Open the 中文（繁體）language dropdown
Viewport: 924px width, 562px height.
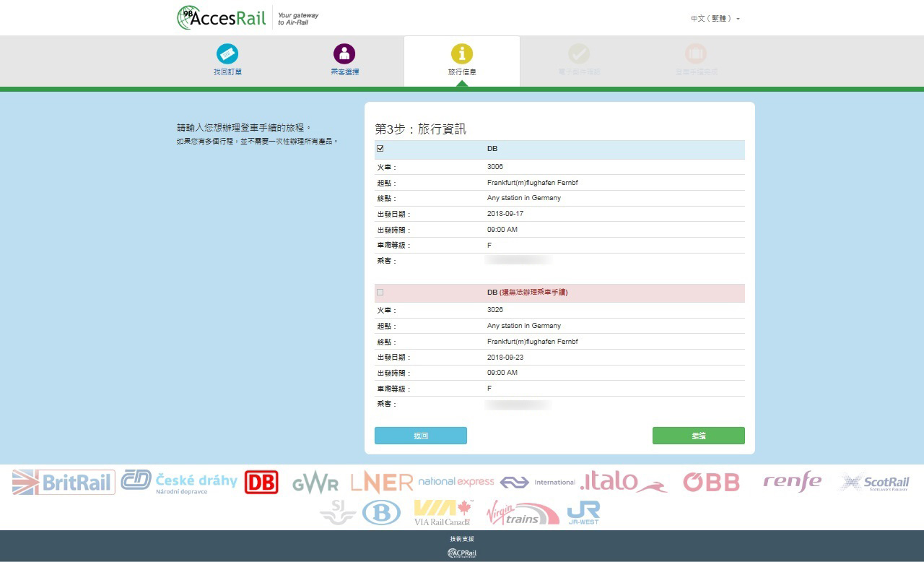(x=715, y=19)
